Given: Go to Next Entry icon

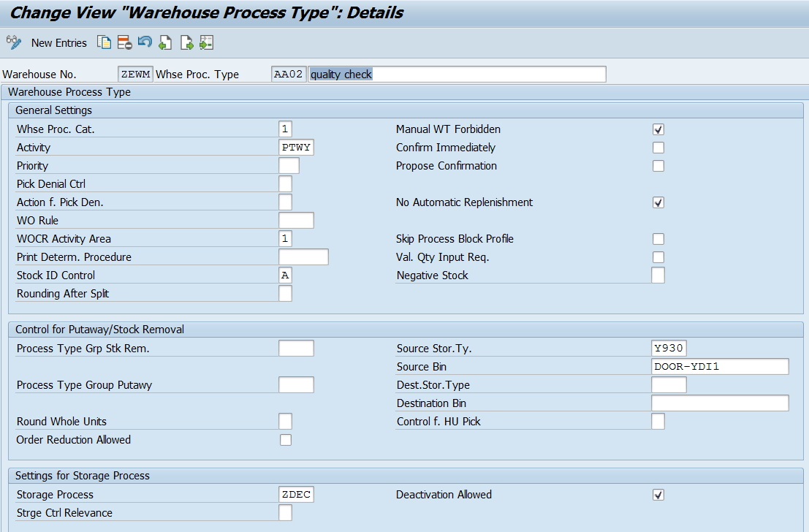Looking at the screenshot, I should coord(186,43).
